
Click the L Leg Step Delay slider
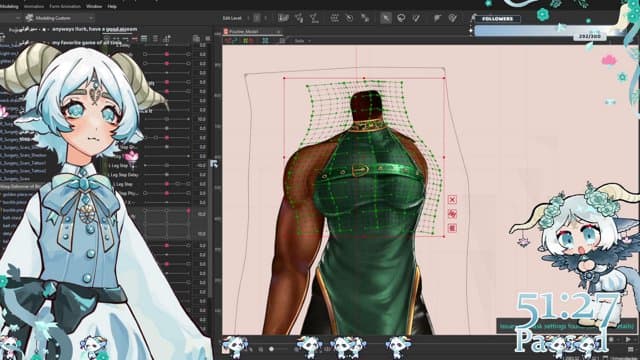(167, 175)
